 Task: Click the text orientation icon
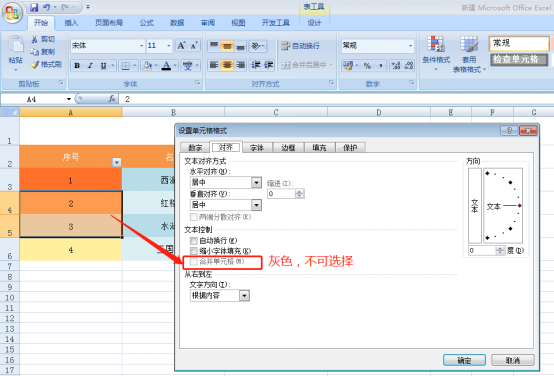tap(256, 46)
